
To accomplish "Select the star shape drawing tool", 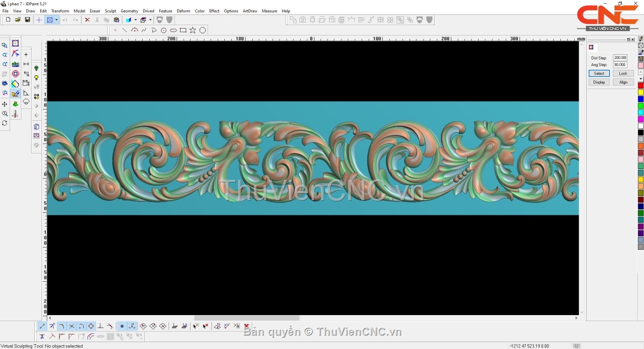I will [x=193, y=31].
